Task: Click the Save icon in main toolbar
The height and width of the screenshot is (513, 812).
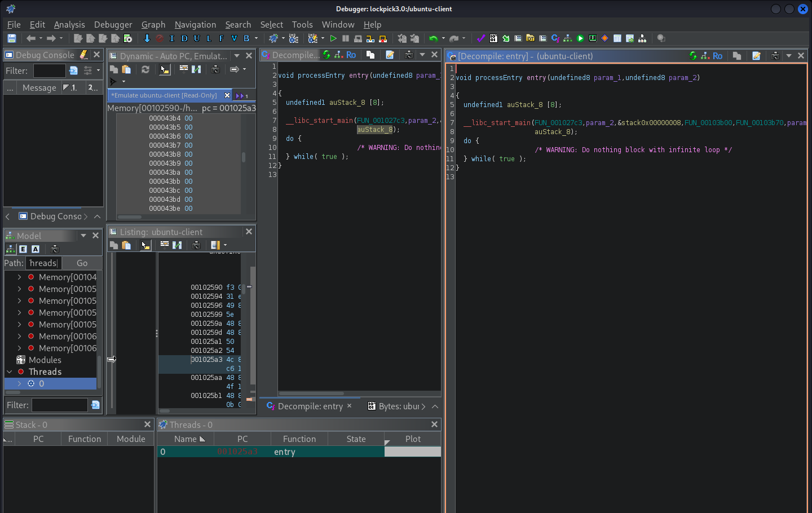Action: pyautogui.click(x=11, y=38)
